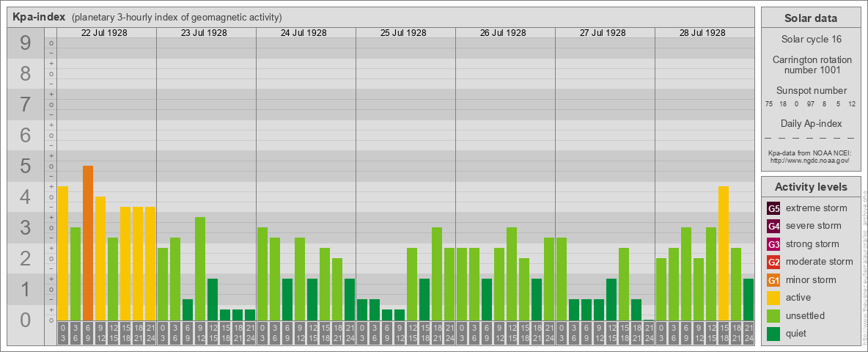Select the yellow 22 Jul 21-24 bar
The width and height of the screenshot is (868, 352).
point(150,263)
